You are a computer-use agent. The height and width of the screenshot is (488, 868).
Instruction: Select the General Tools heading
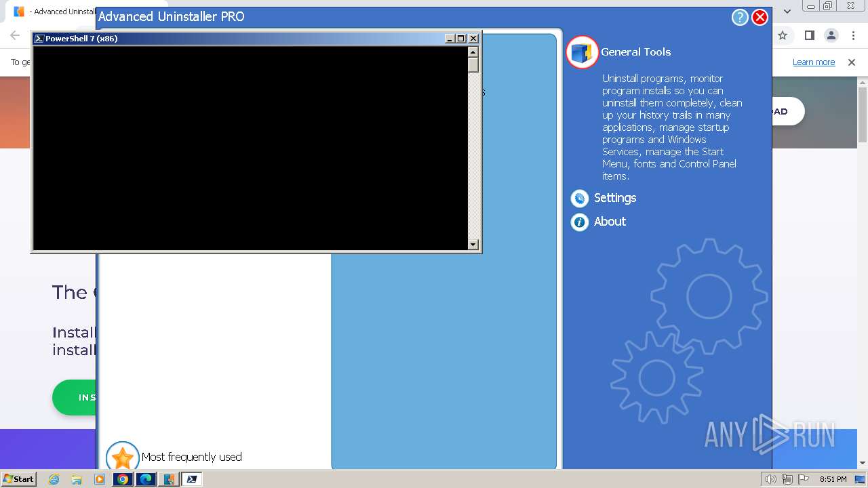click(635, 52)
